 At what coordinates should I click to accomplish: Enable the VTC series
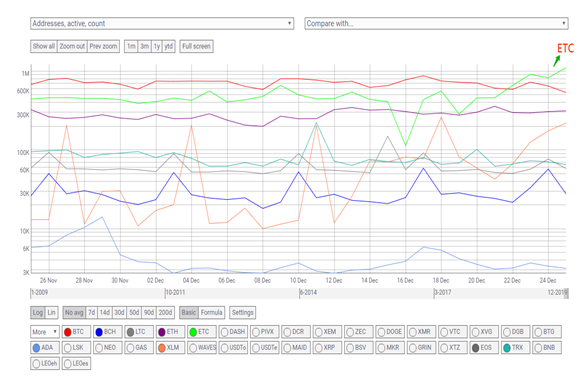coord(453,332)
